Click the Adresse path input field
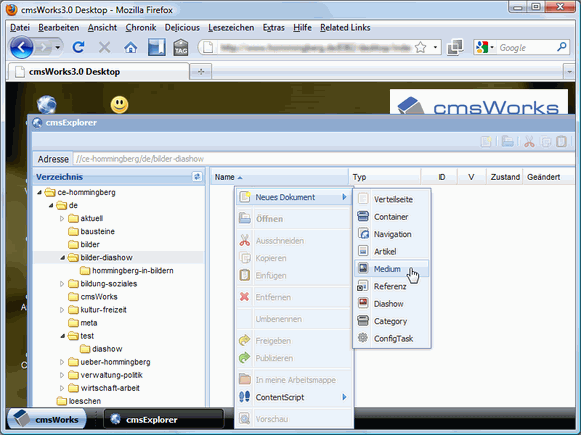 [x=324, y=159]
